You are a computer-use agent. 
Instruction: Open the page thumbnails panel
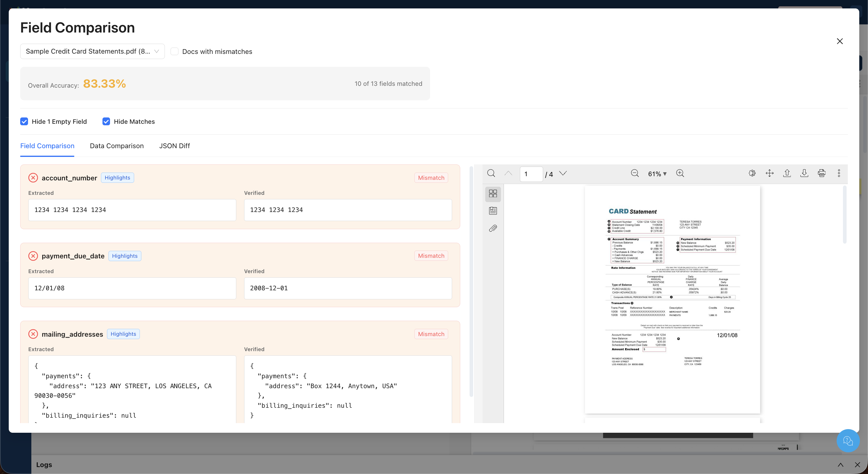click(493, 194)
